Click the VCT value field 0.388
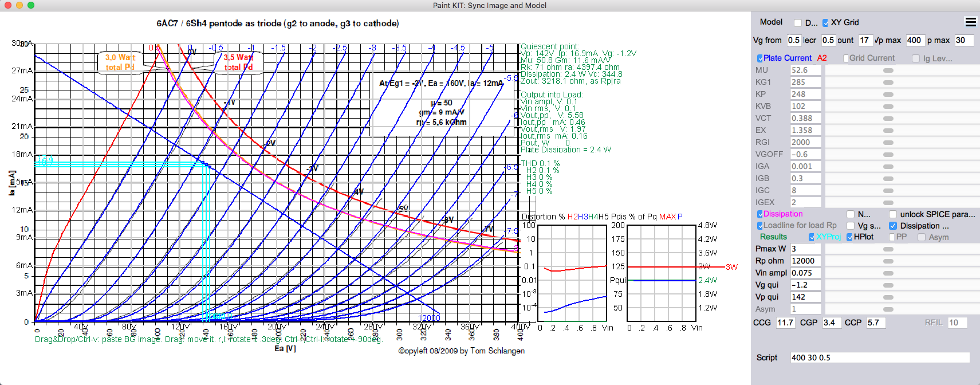 click(805, 118)
